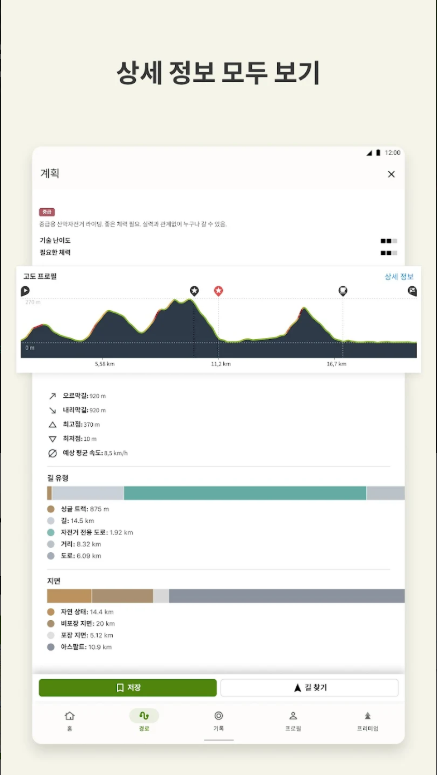This screenshot has width=437, height=775.
Task: Tap the 11,2 km axis label
Action: pyautogui.click(x=220, y=364)
